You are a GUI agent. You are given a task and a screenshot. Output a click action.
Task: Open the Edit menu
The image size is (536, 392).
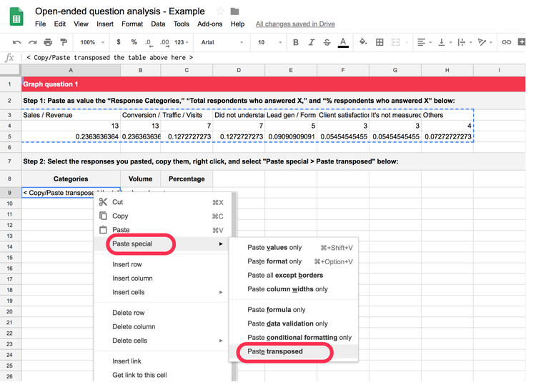[x=60, y=24]
